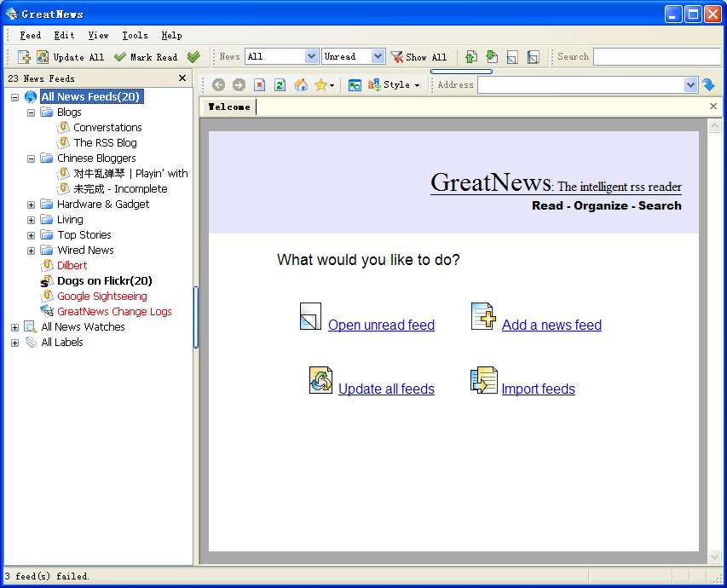Viewport: 727px width, 588px height.
Task: Focus the Search input field
Action: (657, 56)
